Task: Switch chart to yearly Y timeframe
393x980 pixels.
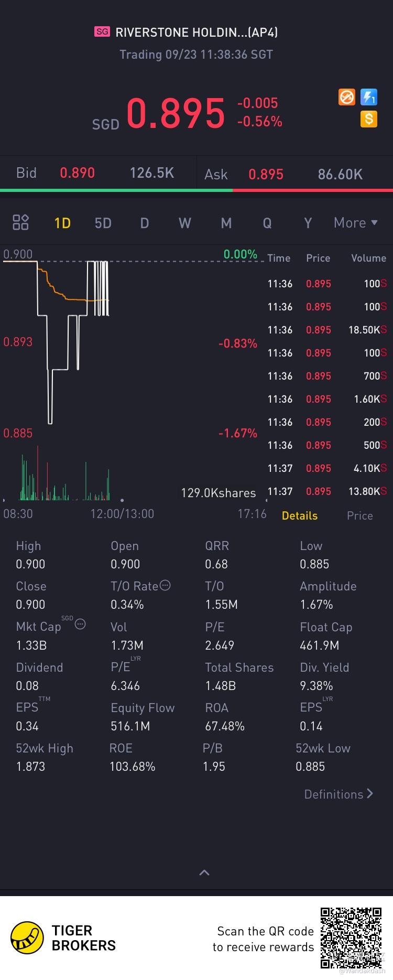Action: 308,223
